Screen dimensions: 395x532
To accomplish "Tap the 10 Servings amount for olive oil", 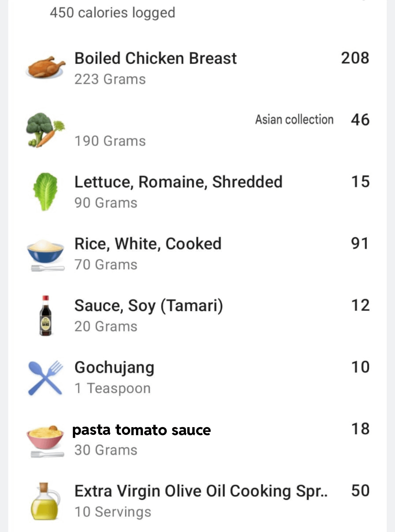I will (x=113, y=512).
